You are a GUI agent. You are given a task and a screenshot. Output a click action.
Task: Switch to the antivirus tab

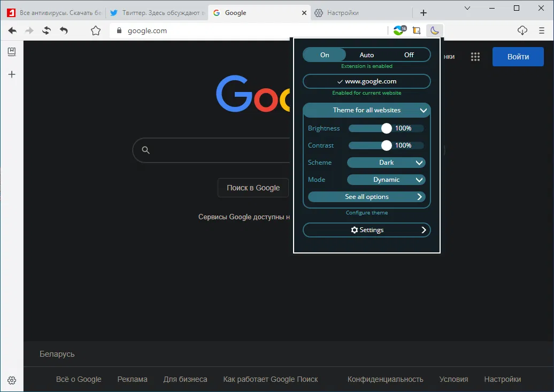(x=55, y=13)
